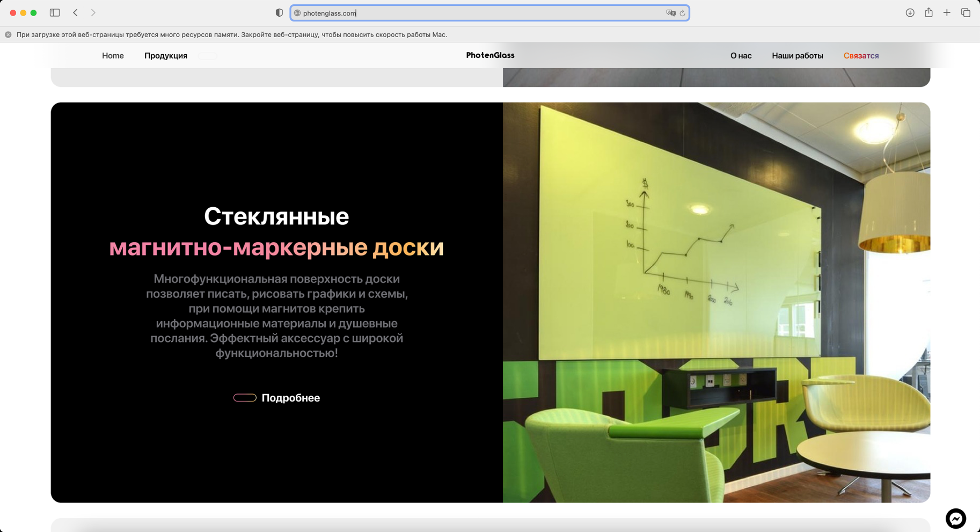
Task: Dismiss the memory usage warning banner
Action: 8,35
